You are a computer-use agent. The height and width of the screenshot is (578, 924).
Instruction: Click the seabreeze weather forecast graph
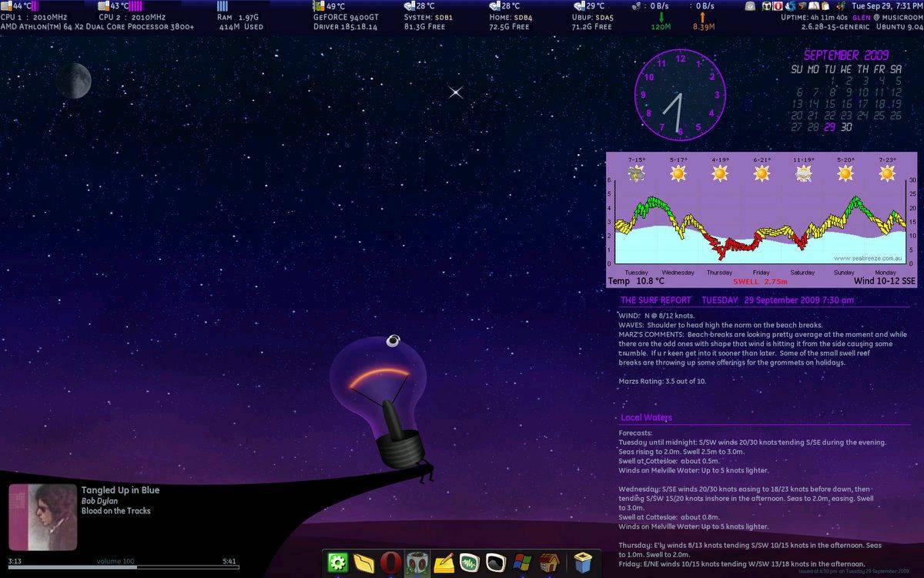pyautogui.click(x=762, y=220)
